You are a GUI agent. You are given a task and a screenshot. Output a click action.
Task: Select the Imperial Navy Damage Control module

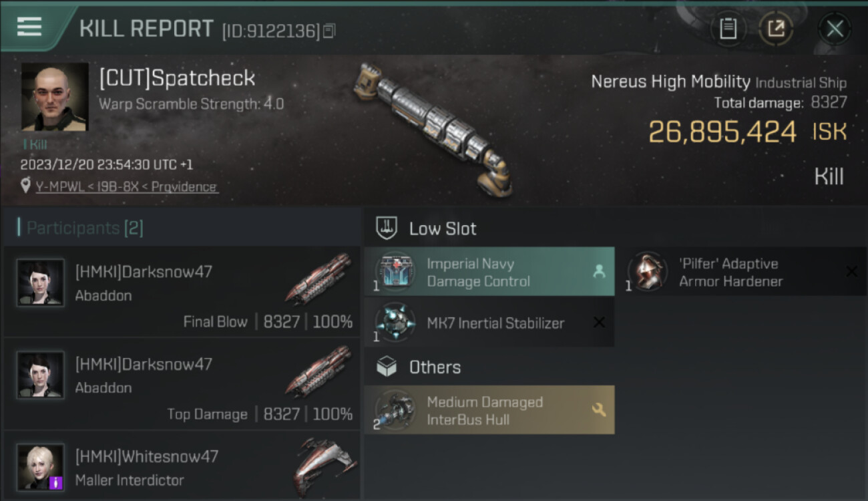pyautogui.click(x=489, y=272)
